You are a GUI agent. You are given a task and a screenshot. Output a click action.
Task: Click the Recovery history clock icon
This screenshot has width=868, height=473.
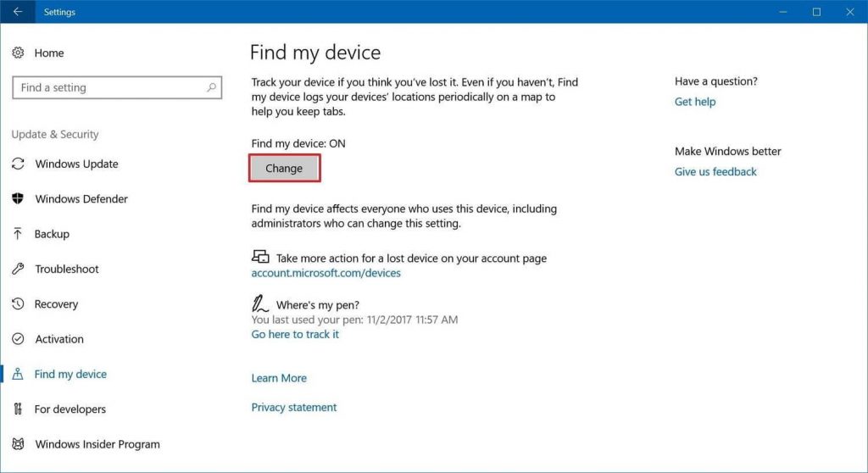point(19,303)
